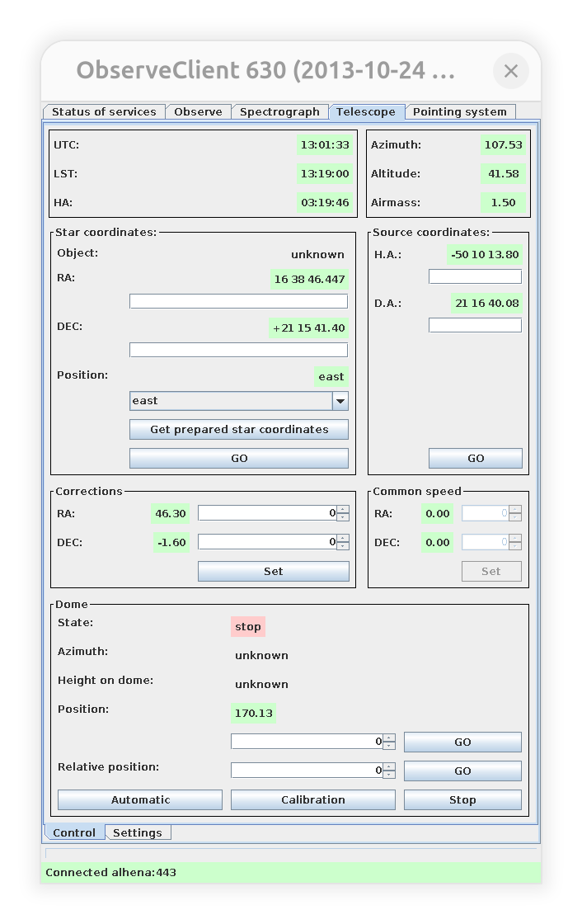Decrease the Relative position value
The width and height of the screenshot is (582, 924).
pos(389,775)
